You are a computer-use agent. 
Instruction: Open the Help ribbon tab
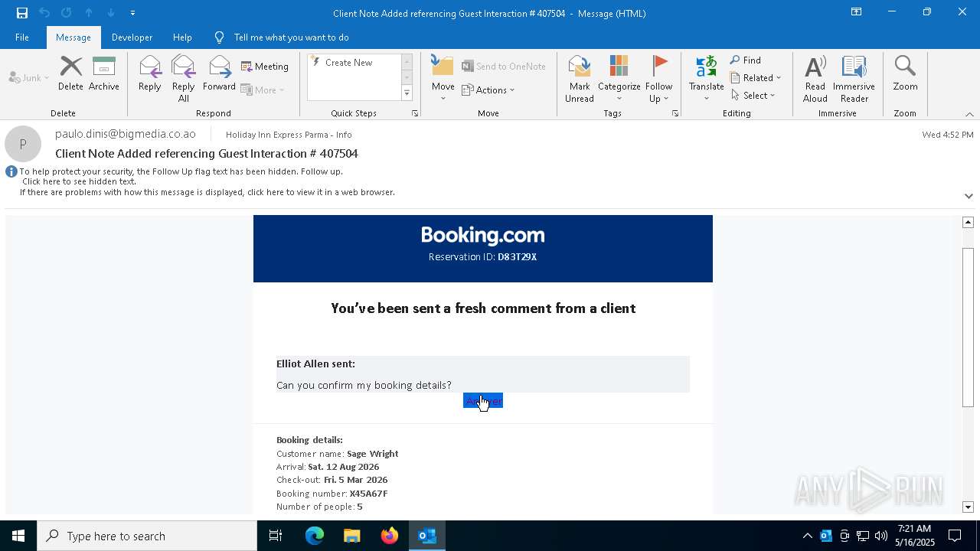point(182,37)
